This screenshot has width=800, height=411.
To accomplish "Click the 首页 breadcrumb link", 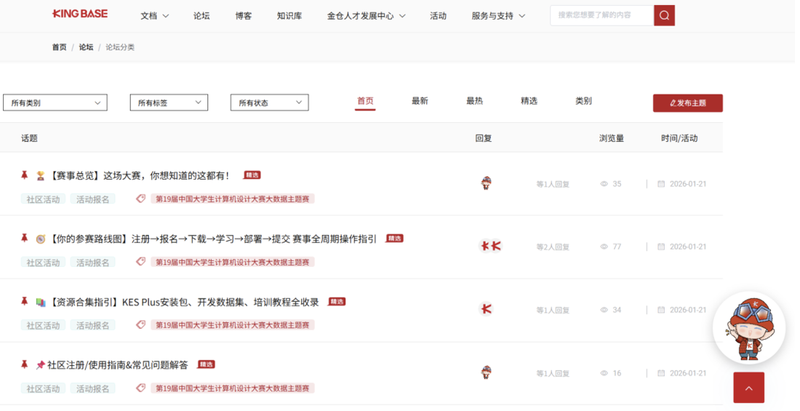I will click(x=59, y=47).
